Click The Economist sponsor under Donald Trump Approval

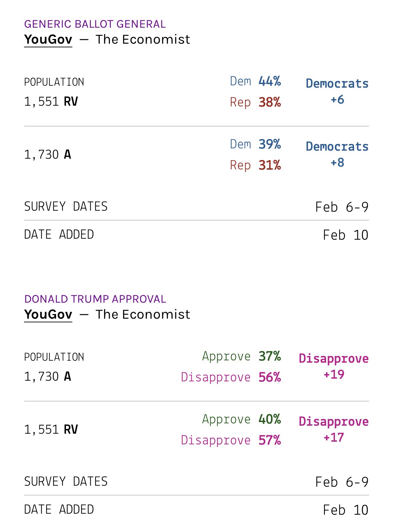[x=143, y=314]
